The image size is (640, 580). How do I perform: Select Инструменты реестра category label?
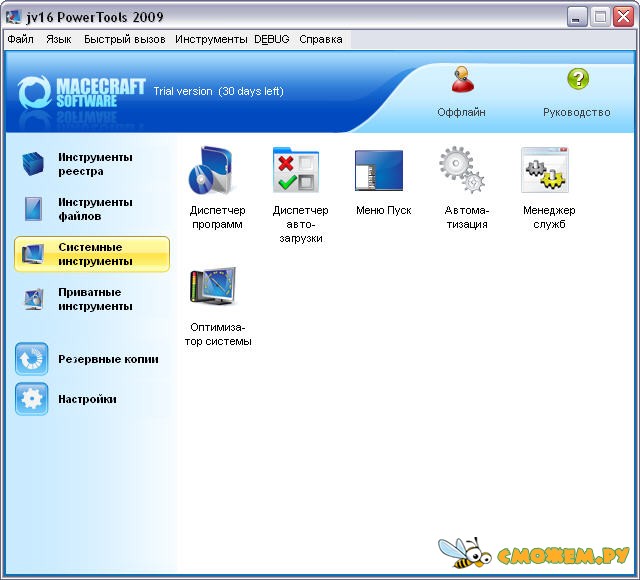pyautogui.click(x=95, y=164)
